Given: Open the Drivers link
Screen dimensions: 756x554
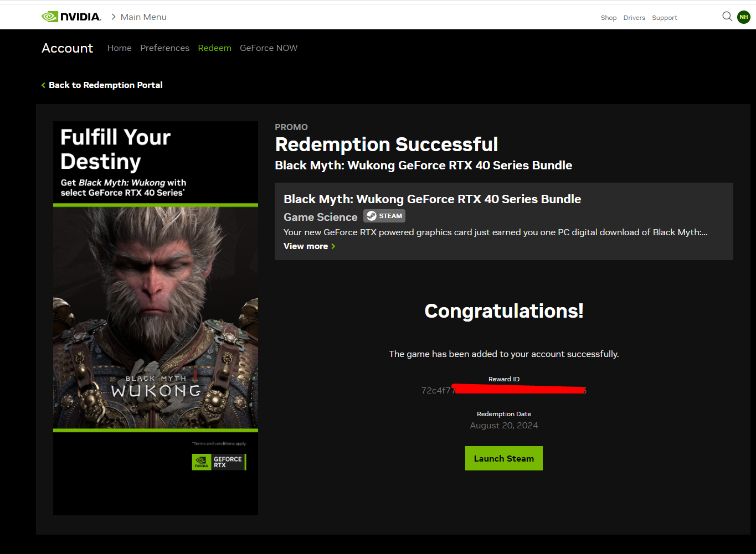Looking at the screenshot, I should pos(634,17).
